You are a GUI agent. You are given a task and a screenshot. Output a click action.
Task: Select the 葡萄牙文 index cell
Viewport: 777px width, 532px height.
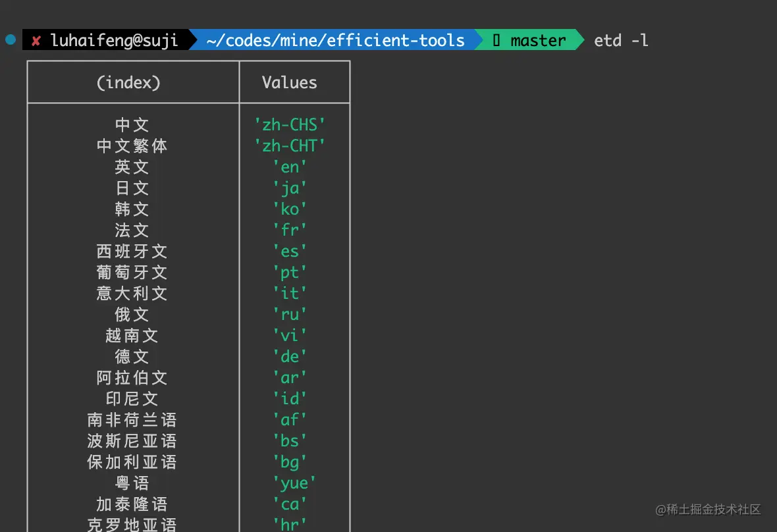point(132,272)
